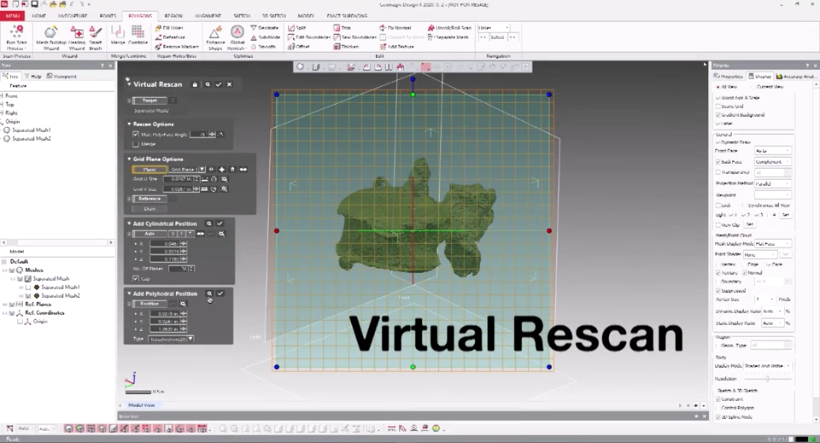Open the Projection Method dropdown

[x=772, y=184]
